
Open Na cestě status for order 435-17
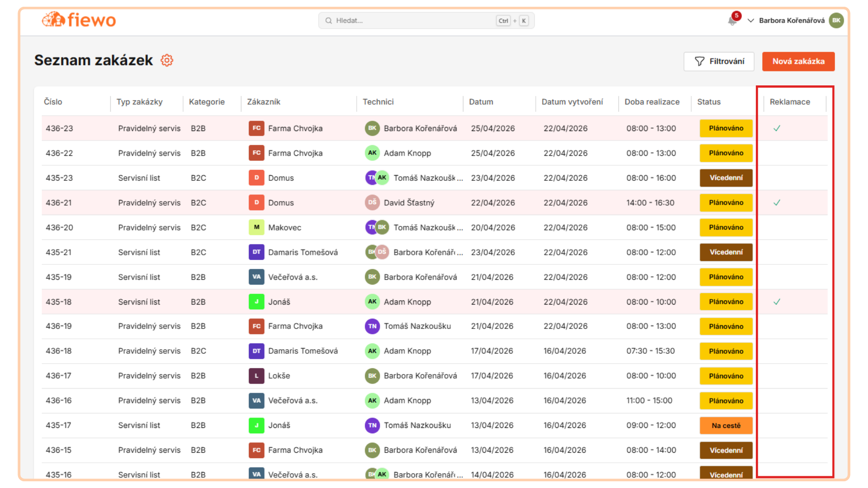726,426
